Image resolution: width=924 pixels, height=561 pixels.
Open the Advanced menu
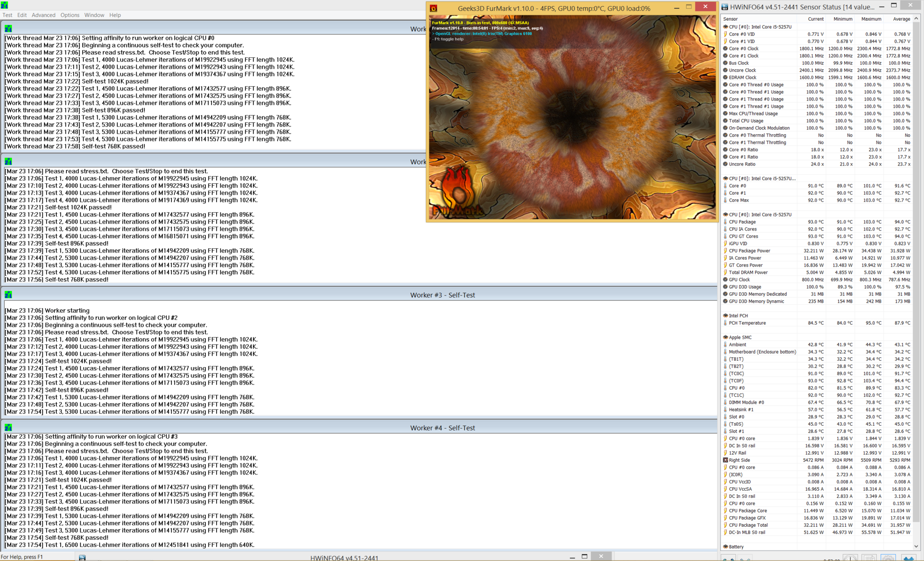[43, 15]
